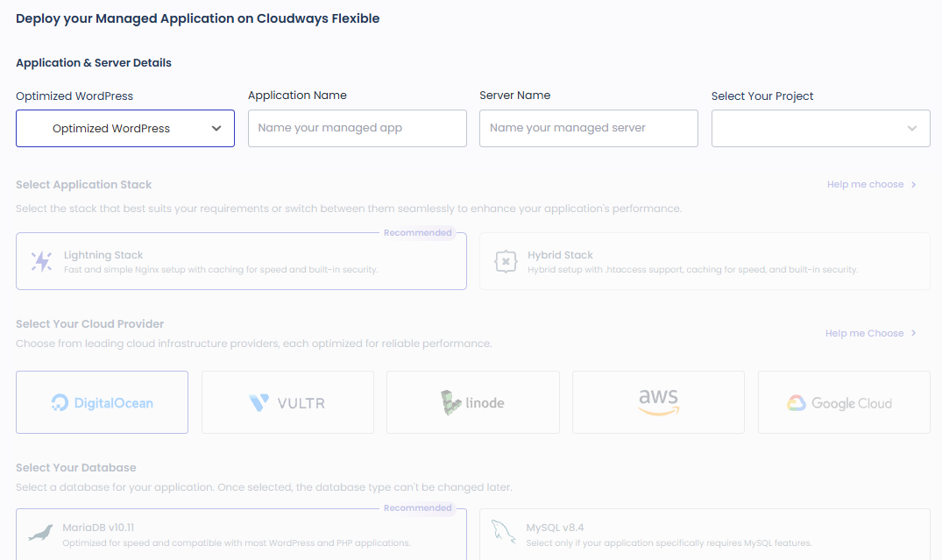The height and width of the screenshot is (560, 942).
Task: Open the Select Your Project dropdown
Action: point(821,128)
